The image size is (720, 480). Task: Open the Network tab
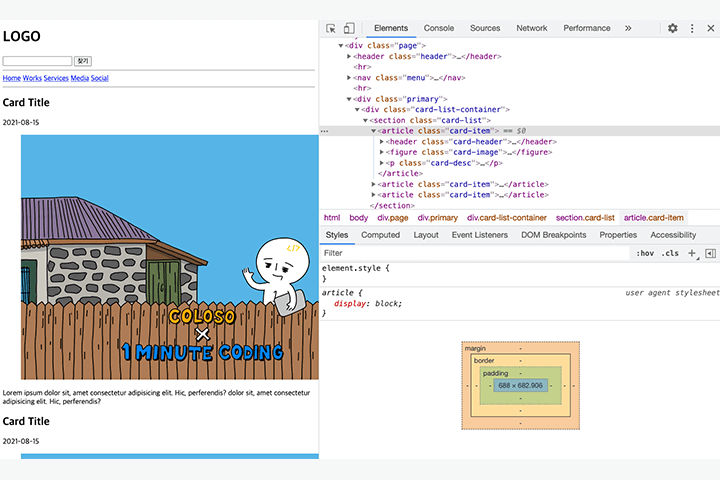point(532,28)
